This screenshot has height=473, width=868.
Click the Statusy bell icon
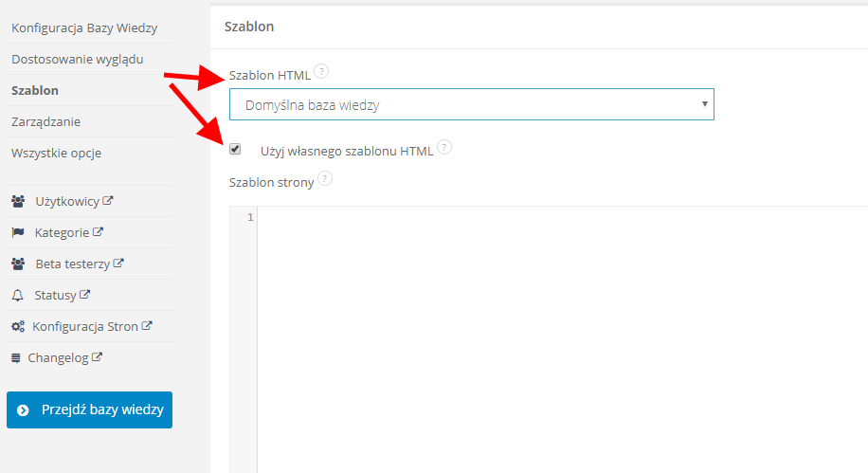[18, 295]
